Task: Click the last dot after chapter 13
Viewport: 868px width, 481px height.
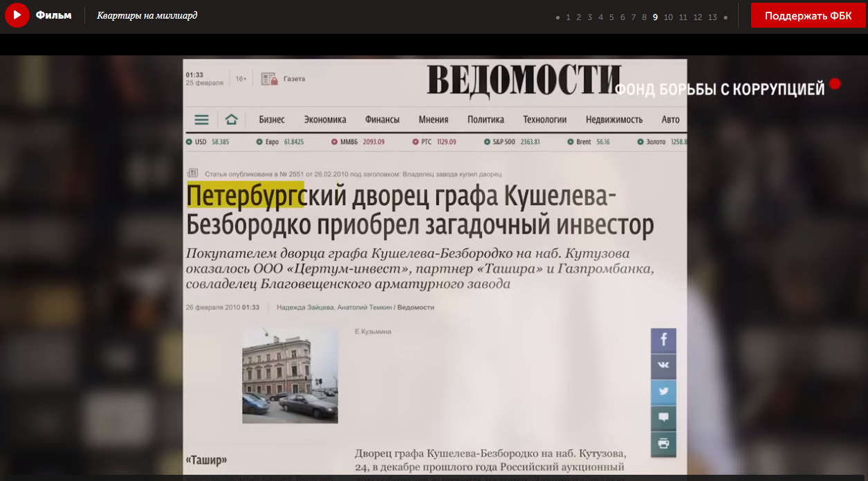Action: click(726, 17)
